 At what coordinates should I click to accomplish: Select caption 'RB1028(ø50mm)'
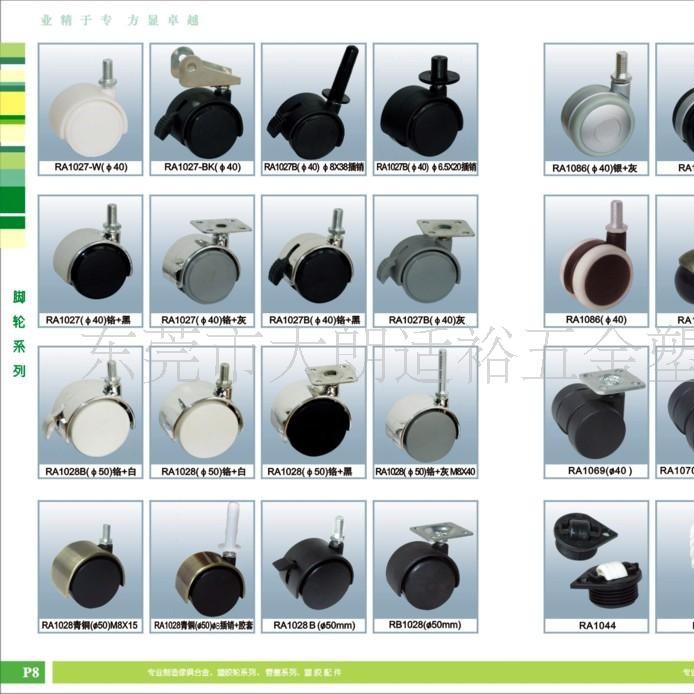pos(425,625)
